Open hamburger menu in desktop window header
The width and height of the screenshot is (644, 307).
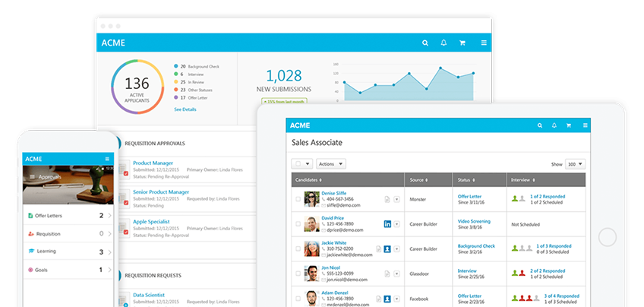click(484, 43)
